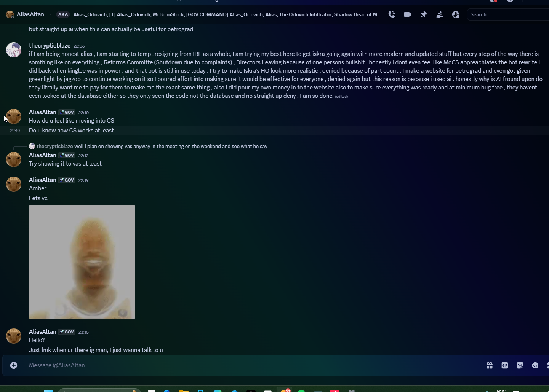The image size is (549, 392).
Task: Open the gift Nitro icon
Action: (490, 365)
